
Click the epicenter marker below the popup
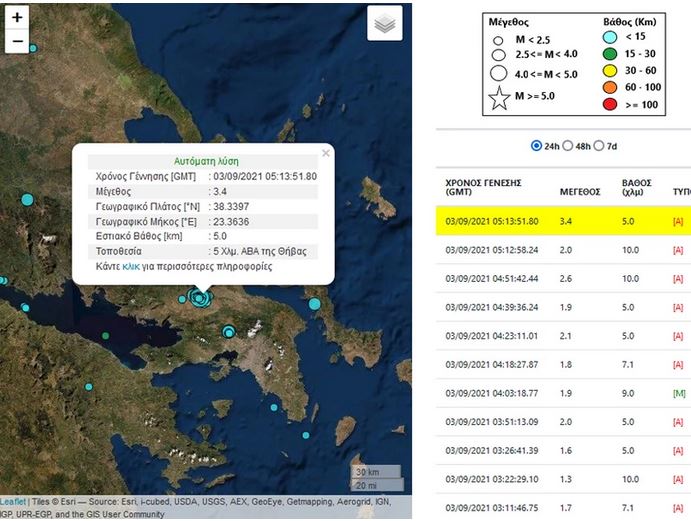tap(200, 297)
